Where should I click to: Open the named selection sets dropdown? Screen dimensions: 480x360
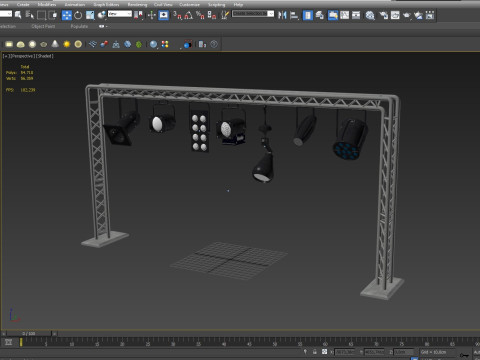[253, 14]
